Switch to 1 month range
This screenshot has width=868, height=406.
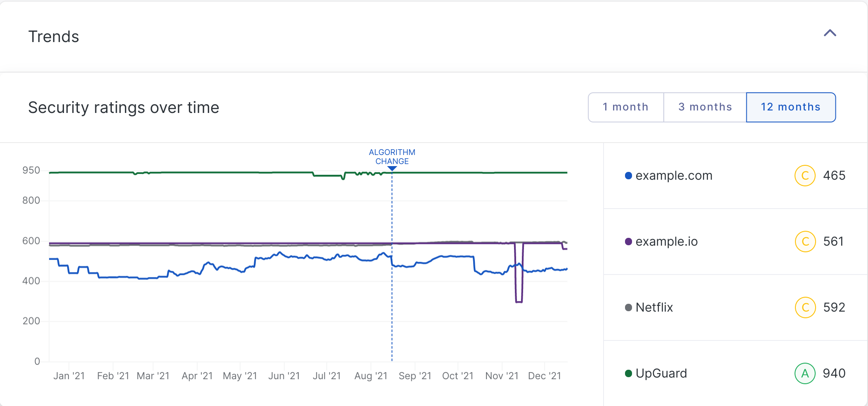(x=625, y=107)
